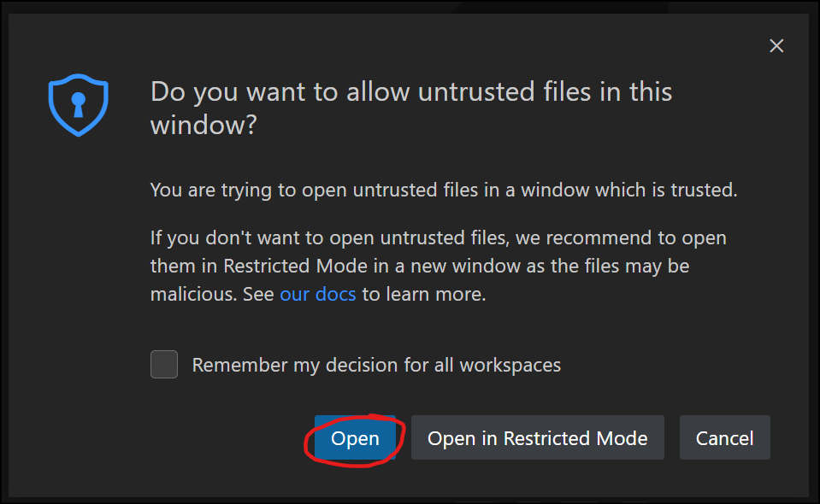Cancel the untrusted files prompt
The width and height of the screenshot is (820, 504).
[724, 437]
